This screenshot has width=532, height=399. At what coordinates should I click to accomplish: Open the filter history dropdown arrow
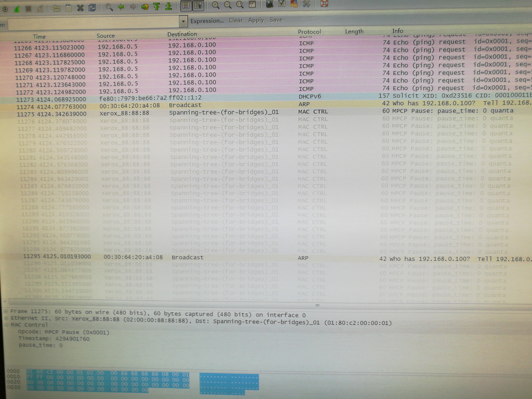183,22
